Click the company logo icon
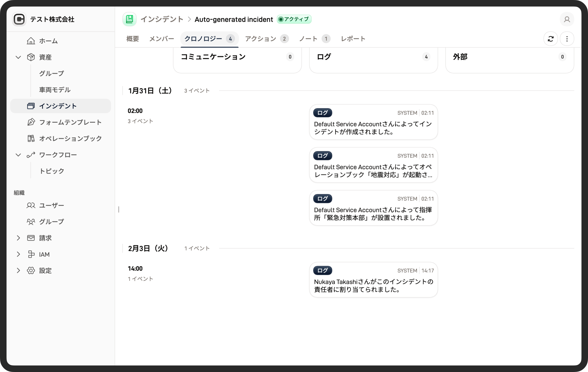This screenshot has width=588, height=372. [x=19, y=19]
